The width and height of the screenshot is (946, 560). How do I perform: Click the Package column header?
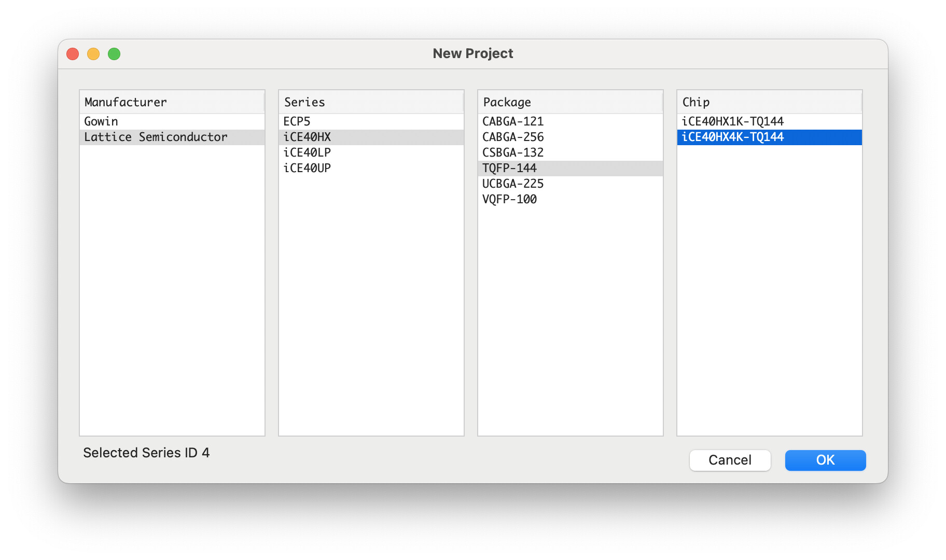[571, 102]
